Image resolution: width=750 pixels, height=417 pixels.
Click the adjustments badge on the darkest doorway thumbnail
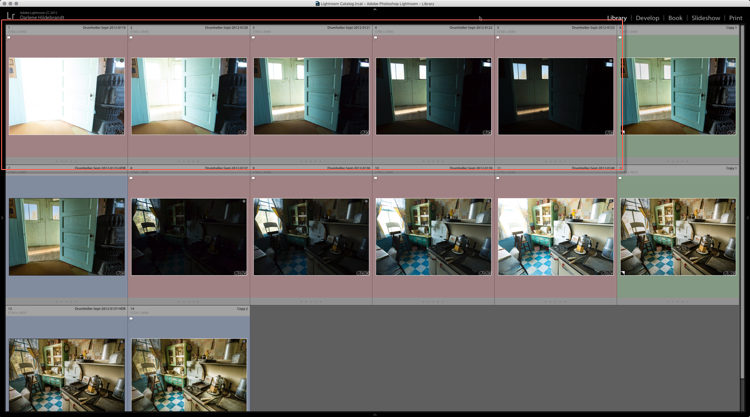tap(609, 132)
